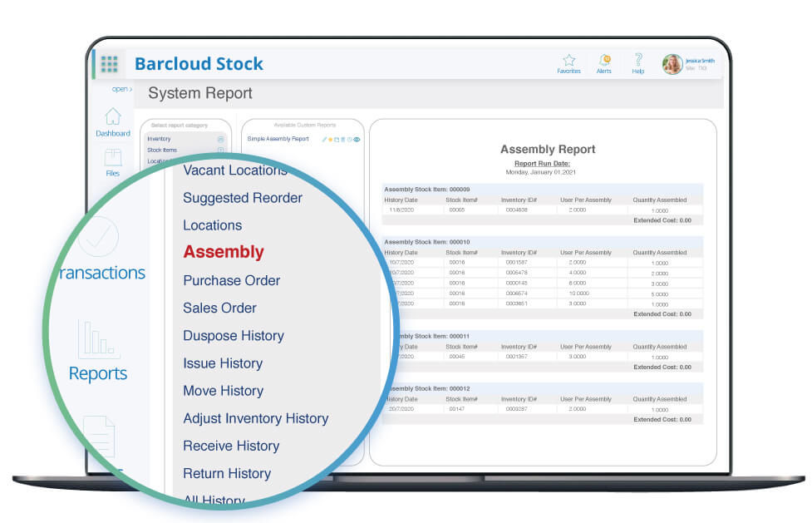Click System Report page heading

pos(200,93)
